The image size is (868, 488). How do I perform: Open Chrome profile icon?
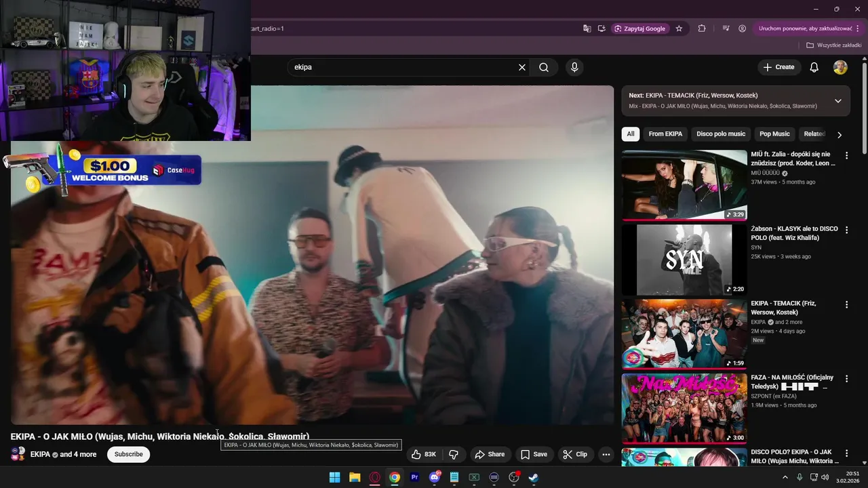(743, 28)
